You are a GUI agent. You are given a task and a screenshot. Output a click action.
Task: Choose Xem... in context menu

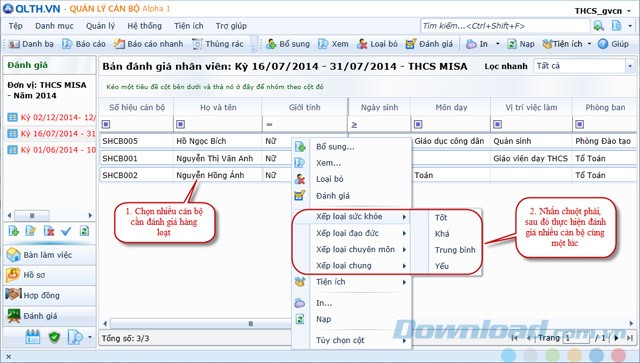[351, 163]
